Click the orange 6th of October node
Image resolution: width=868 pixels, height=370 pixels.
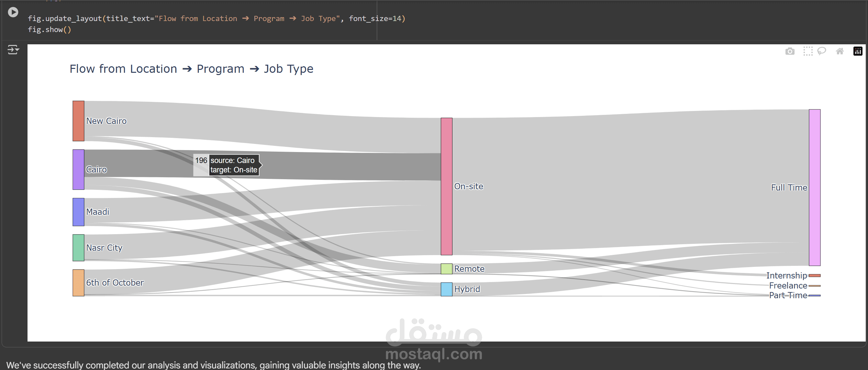pyautogui.click(x=78, y=283)
